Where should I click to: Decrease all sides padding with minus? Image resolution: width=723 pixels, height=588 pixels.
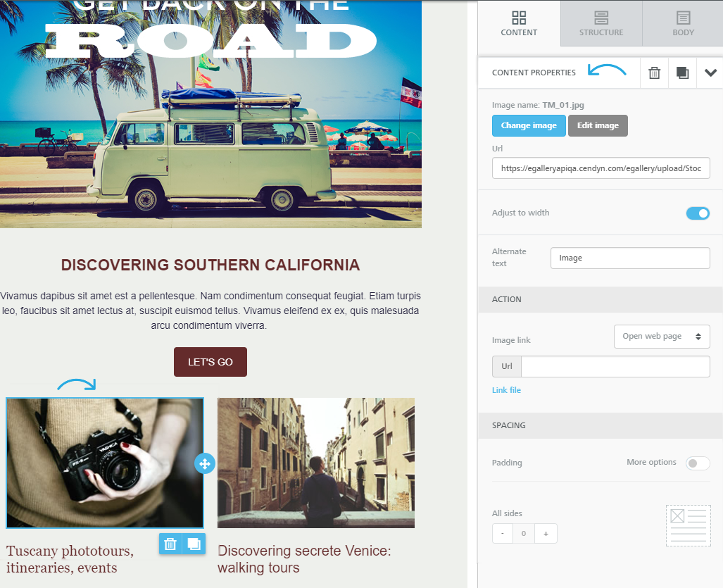(x=503, y=534)
